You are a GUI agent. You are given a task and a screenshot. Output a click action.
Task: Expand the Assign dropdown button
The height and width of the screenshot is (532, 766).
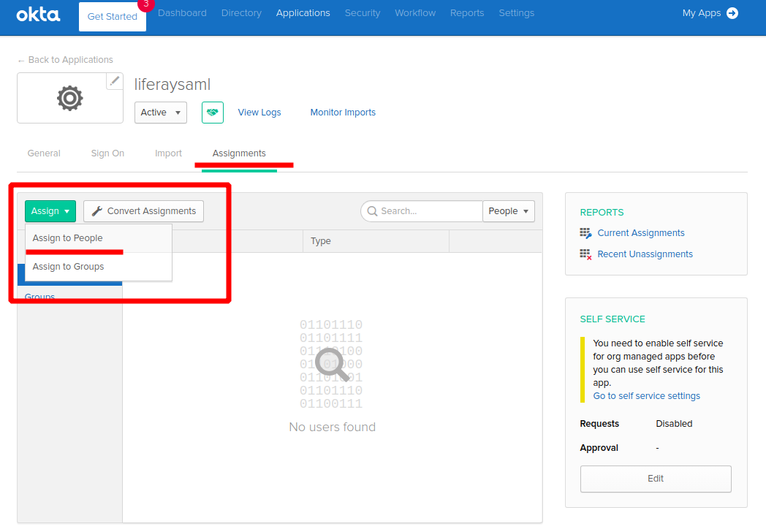50,211
